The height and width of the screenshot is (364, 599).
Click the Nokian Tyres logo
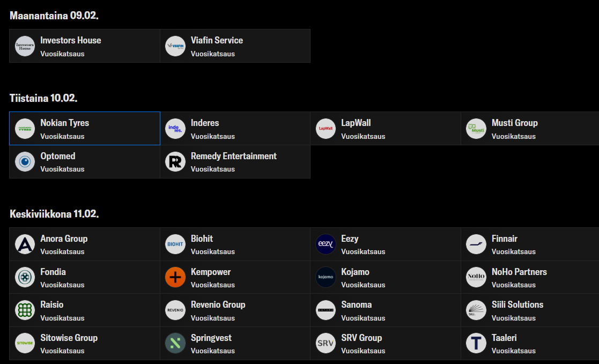pyautogui.click(x=25, y=129)
